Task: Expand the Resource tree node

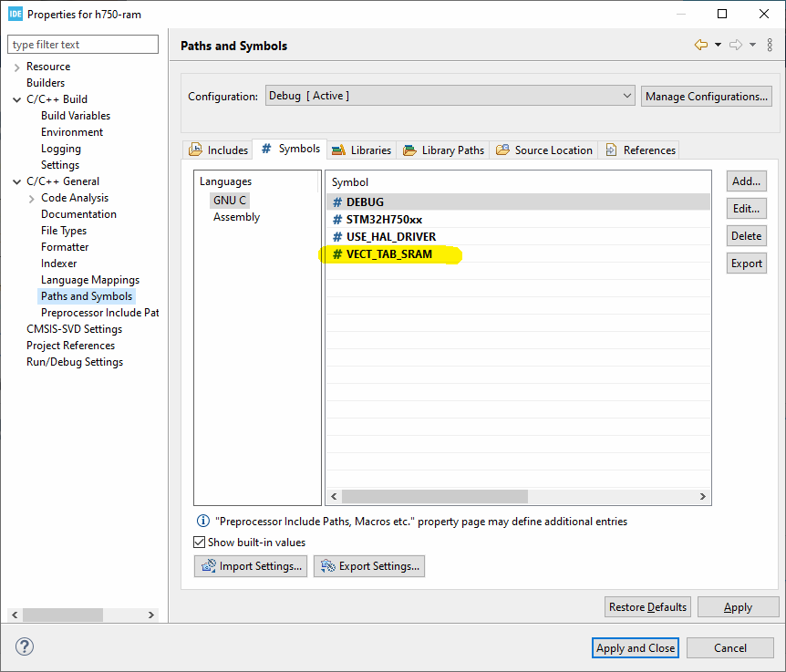Action: [16, 67]
